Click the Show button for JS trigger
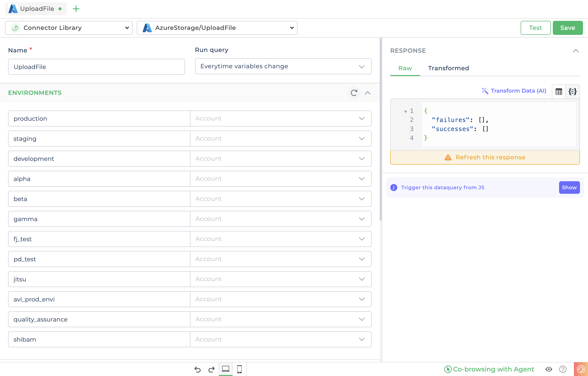Image resolution: width=588 pixels, height=376 pixels. pyautogui.click(x=569, y=187)
